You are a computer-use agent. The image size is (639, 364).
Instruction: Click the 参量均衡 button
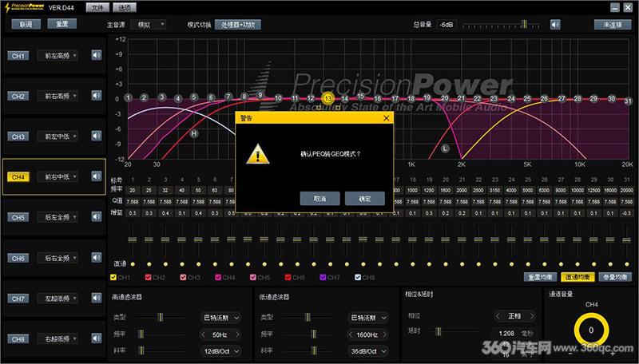pos(615,277)
